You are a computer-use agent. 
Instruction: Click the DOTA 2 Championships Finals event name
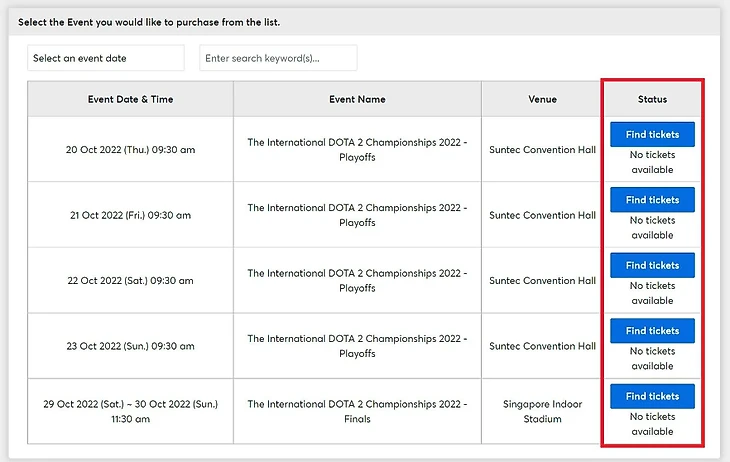357,411
